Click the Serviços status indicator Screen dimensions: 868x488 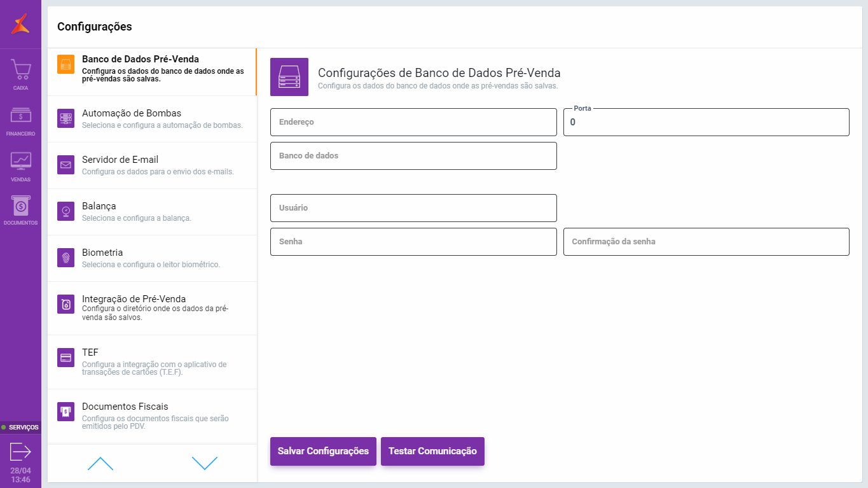(20, 428)
